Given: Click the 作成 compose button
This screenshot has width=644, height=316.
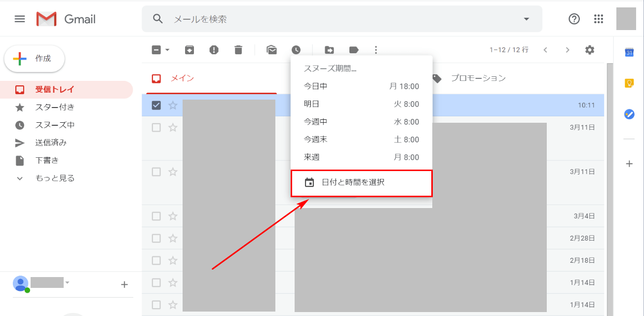Looking at the screenshot, I should (35, 59).
